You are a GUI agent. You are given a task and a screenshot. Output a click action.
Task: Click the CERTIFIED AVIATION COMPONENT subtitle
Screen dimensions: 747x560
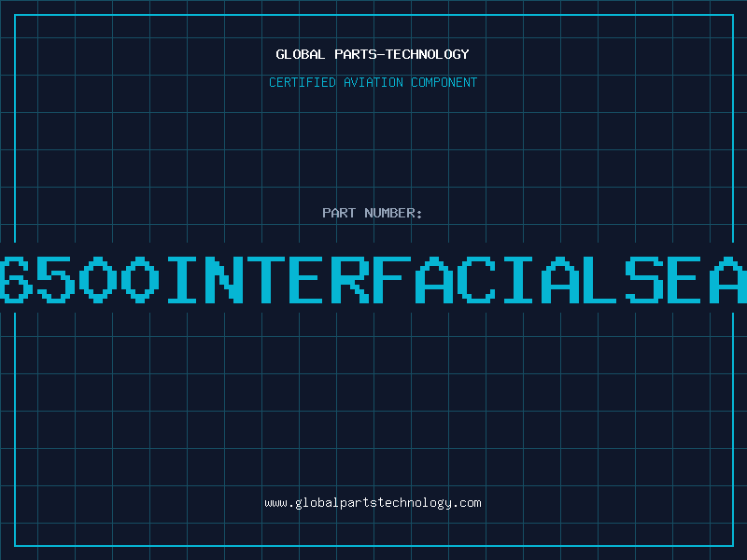[373, 82]
